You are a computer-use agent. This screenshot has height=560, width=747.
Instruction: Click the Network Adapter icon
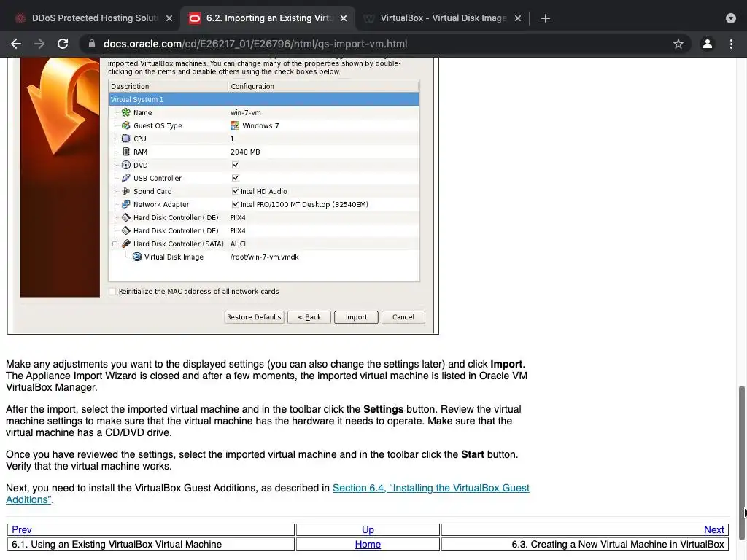pyautogui.click(x=125, y=204)
